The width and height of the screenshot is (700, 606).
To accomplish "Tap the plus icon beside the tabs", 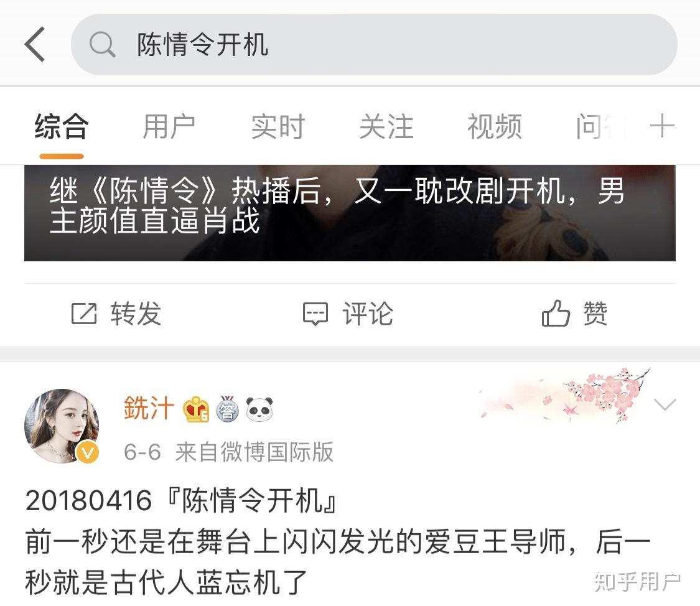I will (661, 126).
